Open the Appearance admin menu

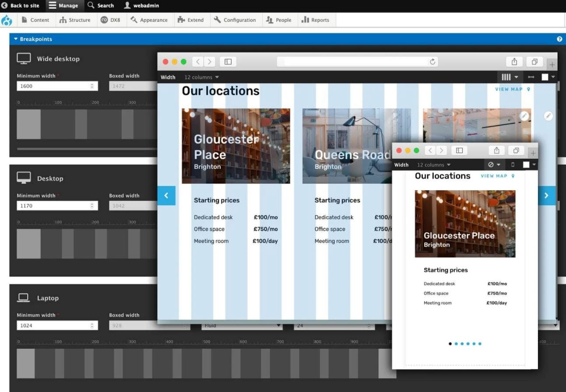(149, 20)
